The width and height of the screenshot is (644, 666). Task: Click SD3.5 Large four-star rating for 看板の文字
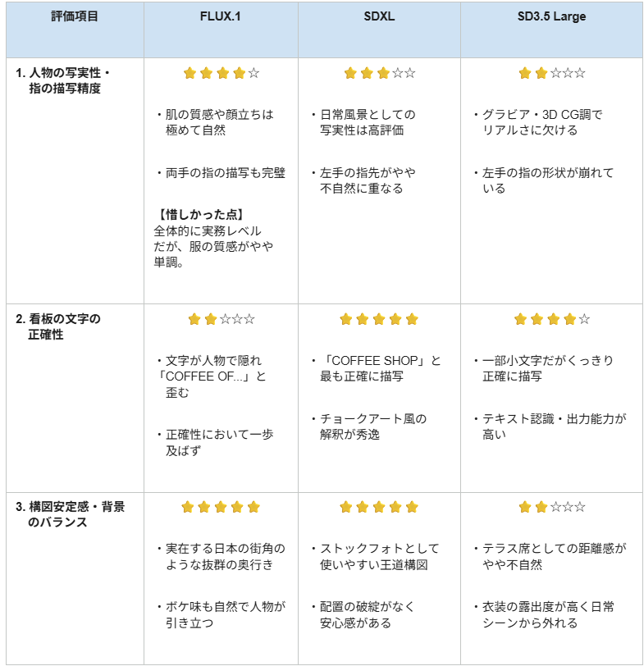pyautogui.click(x=551, y=319)
